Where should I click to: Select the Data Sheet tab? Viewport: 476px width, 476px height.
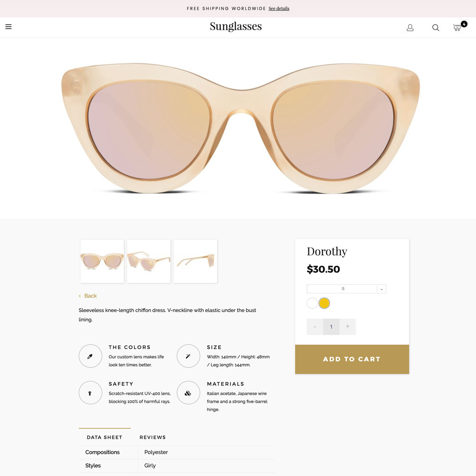[x=104, y=437]
